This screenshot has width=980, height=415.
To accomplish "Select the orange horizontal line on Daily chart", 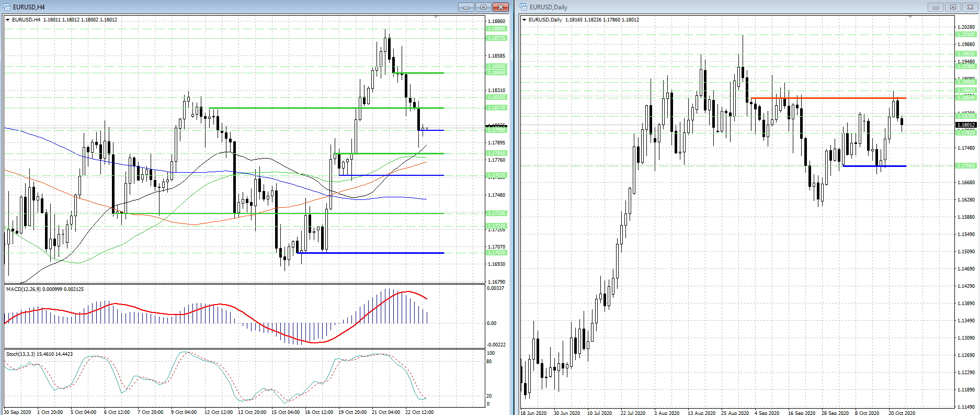I will tap(828, 98).
